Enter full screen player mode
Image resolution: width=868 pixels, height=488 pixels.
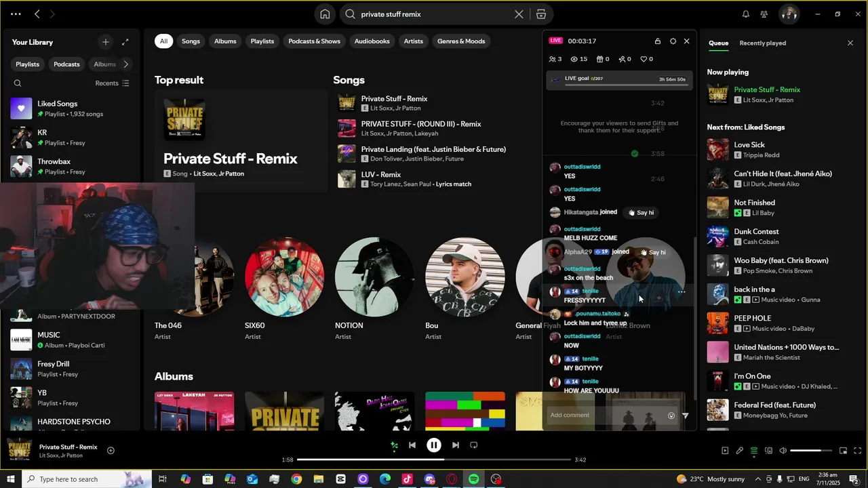(858, 451)
